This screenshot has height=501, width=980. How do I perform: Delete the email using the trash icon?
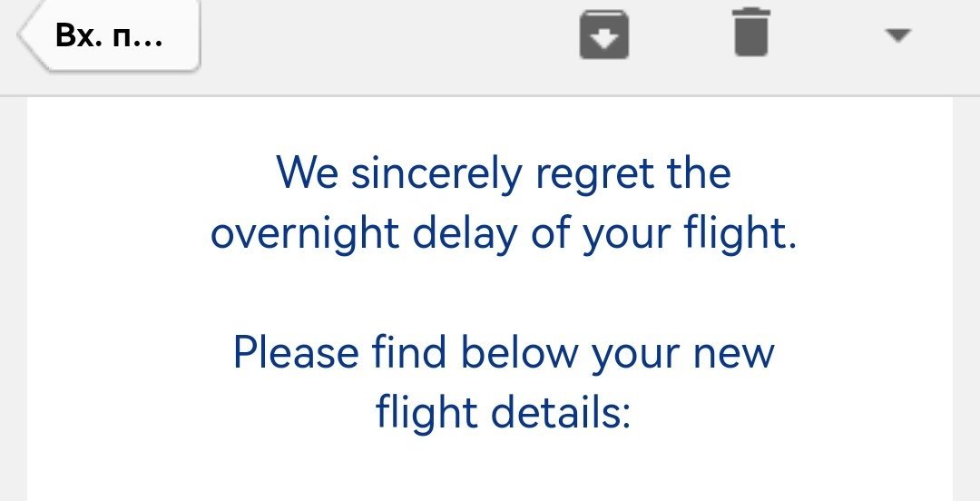pos(751,34)
